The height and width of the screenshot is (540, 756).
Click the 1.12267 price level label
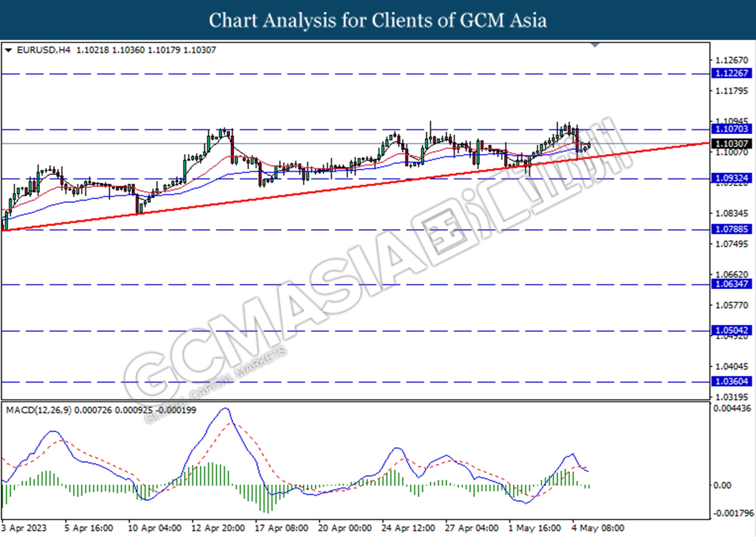click(x=731, y=73)
